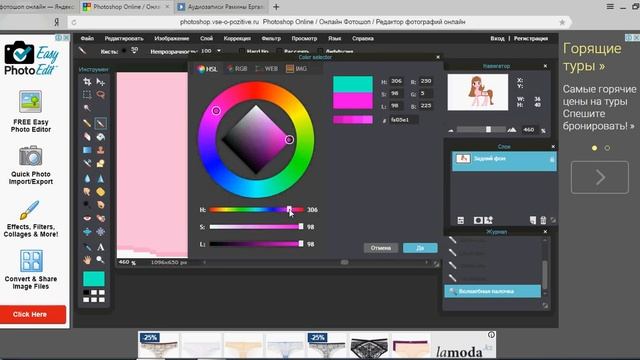Select the Lasso tool
This screenshot has height=360, width=640.
100,95
